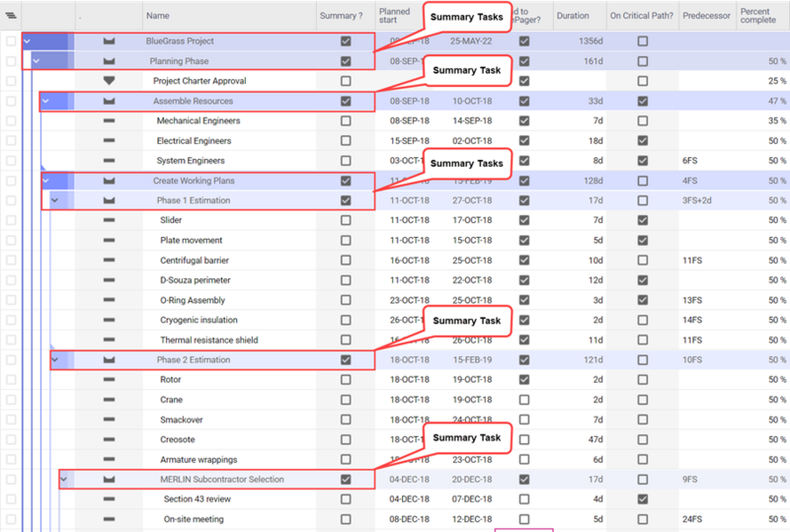Untick Summary checkbox for Create Working Plans
This screenshot has width=790, height=532.
click(346, 181)
